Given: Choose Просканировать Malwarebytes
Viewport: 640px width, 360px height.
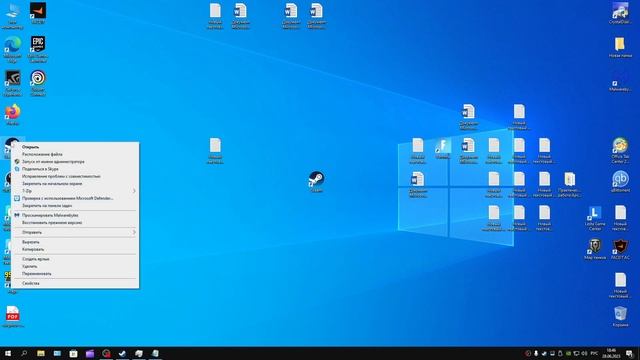Looking at the screenshot, I should [75, 215].
